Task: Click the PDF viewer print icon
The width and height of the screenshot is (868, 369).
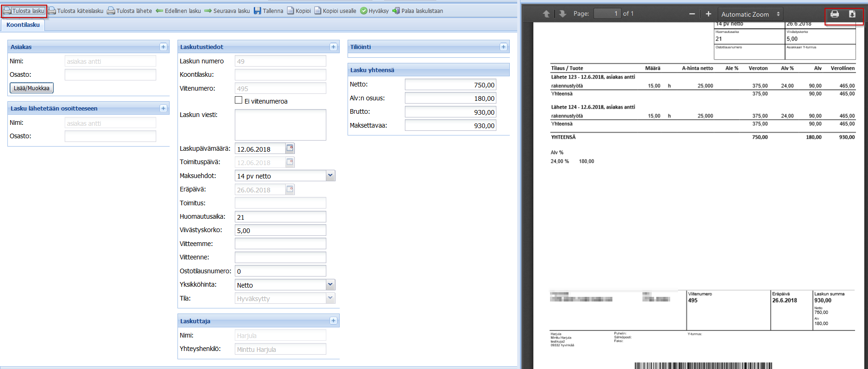Action: [834, 14]
